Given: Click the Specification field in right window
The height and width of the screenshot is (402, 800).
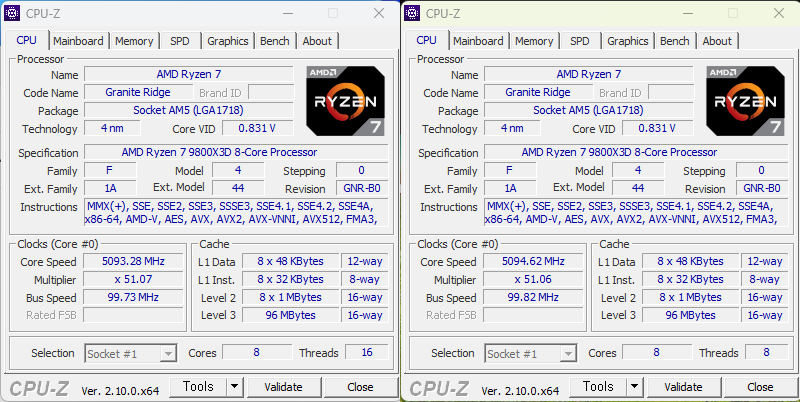Looking at the screenshot, I should pos(636,153).
